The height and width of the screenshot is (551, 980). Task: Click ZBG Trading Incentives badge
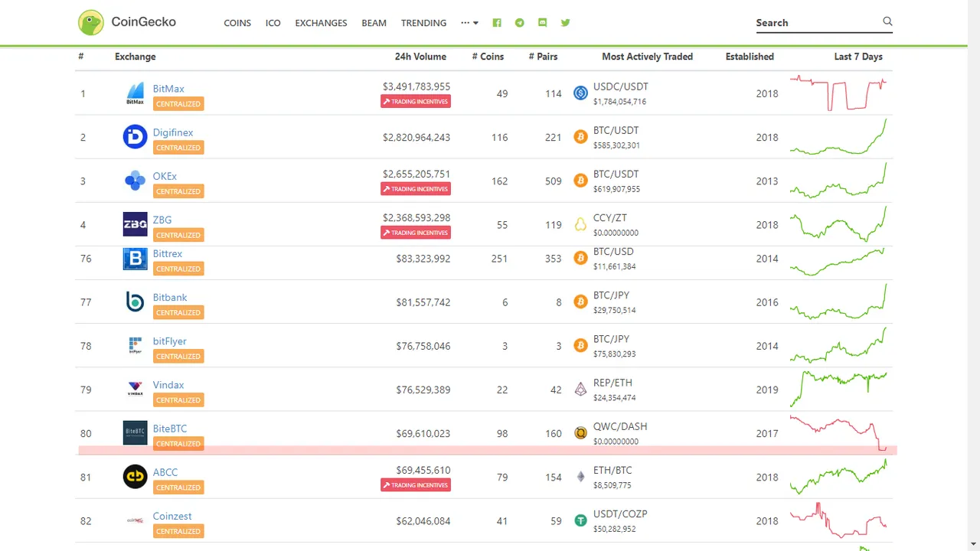pyautogui.click(x=416, y=233)
